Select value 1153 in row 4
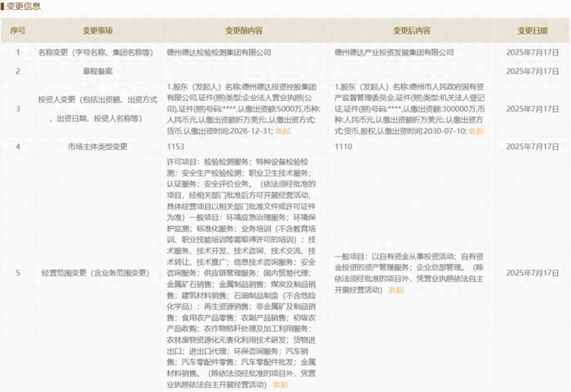 pyautogui.click(x=175, y=147)
